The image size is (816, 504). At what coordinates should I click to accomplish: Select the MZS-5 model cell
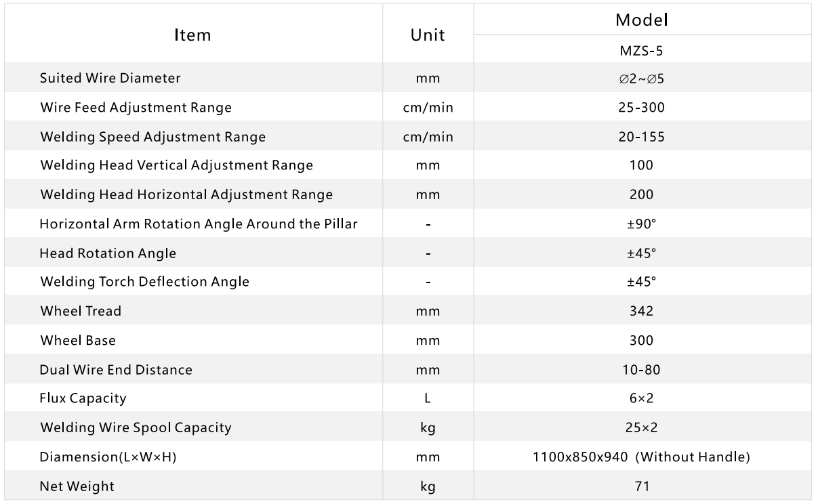641,51
